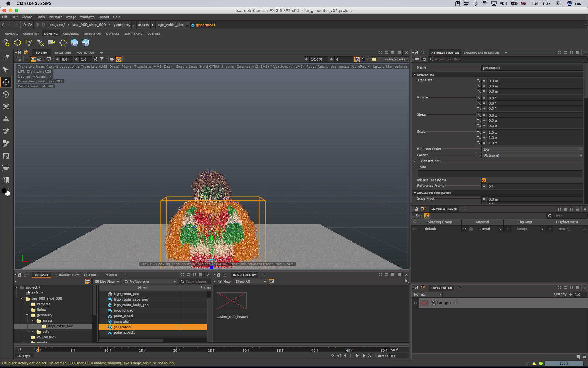The height and width of the screenshot is (368, 588).
Task: Open the Create menu
Action: (27, 17)
